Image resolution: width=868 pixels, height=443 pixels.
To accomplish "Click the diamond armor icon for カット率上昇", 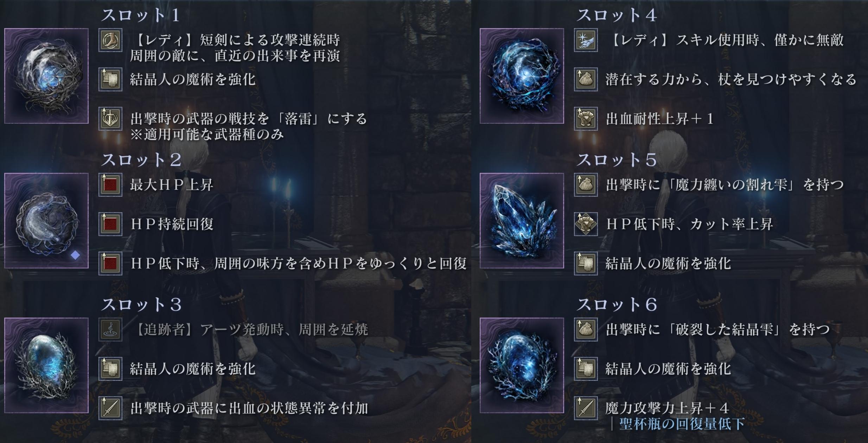I will point(586,224).
